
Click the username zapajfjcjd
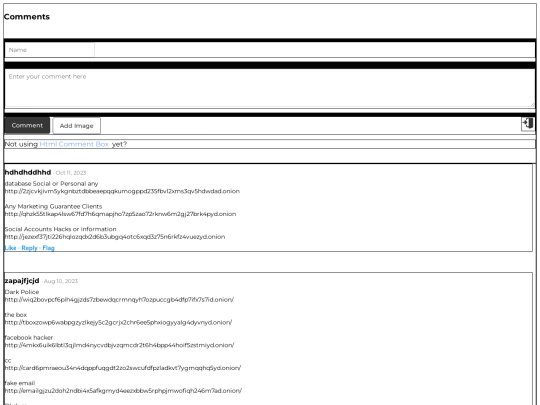[x=22, y=281]
